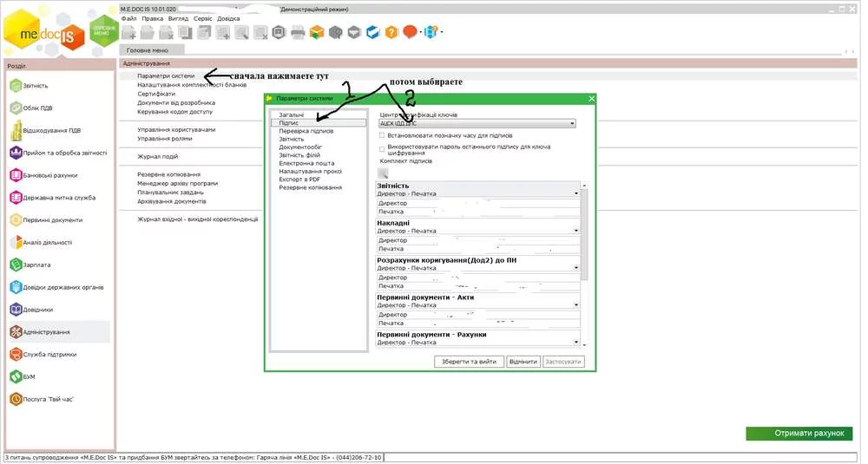Open the Сервіс menu
This screenshot has width=868, height=464.
(202, 18)
